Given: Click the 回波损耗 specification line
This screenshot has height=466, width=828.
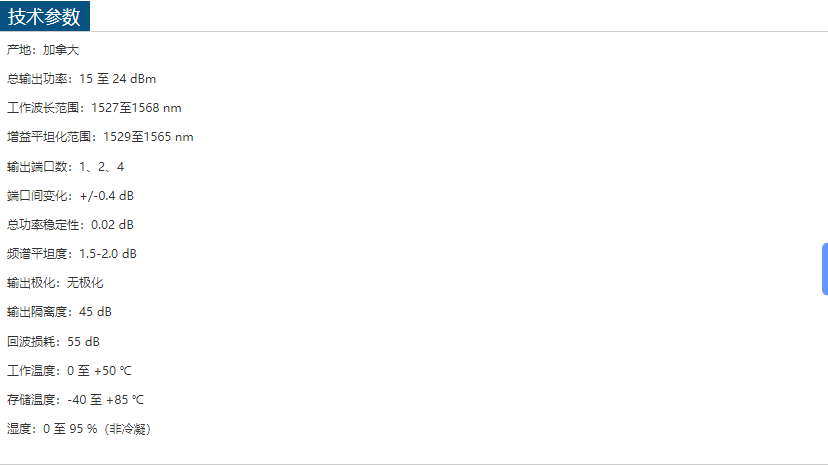Looking at the screenshot, I should [x=53, y=341].
